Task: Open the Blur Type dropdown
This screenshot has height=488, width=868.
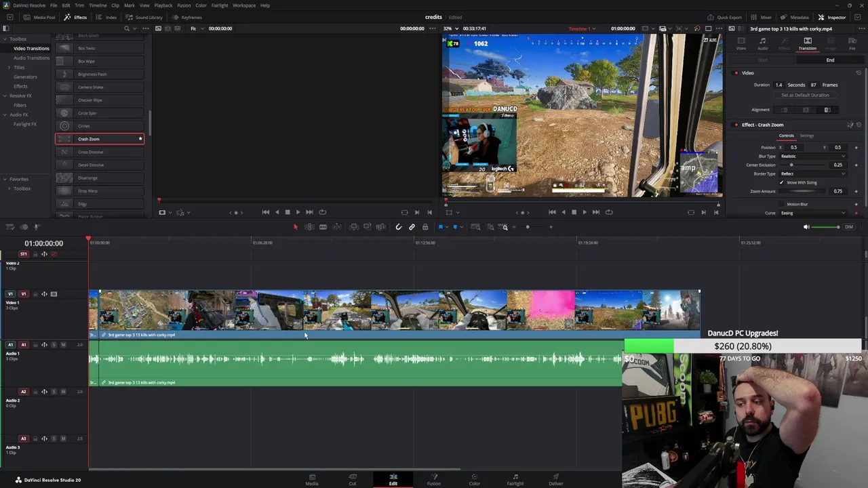Action: [812, 156]
